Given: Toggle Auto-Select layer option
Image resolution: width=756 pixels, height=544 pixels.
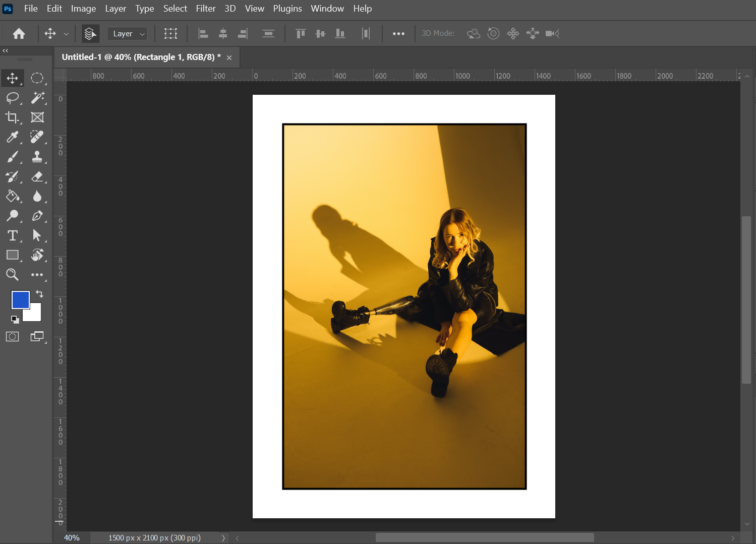Looking at the screenshot, I should [x=90, y=34].
